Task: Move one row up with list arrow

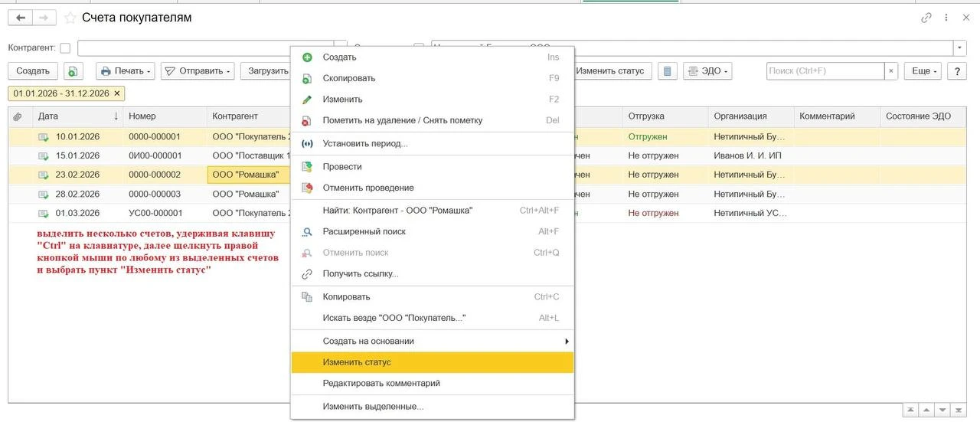Action: tap(926, 410)
